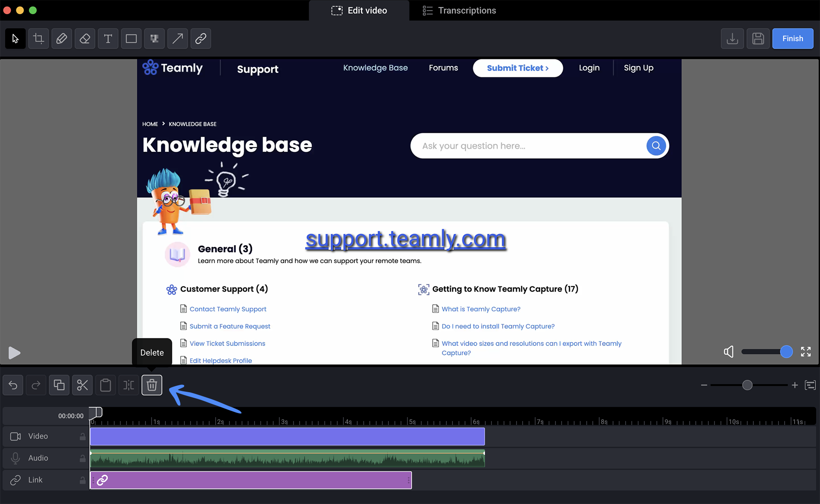Select the Link tool in toolbar

tap(201, 39)
